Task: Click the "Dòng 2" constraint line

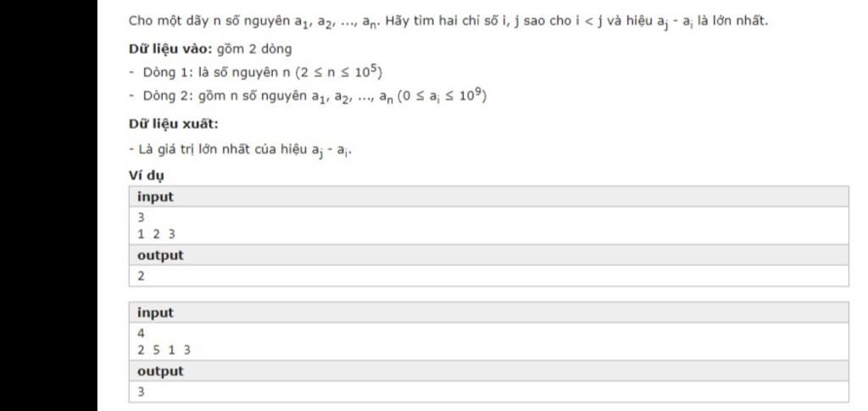Action: pos(307,97)
